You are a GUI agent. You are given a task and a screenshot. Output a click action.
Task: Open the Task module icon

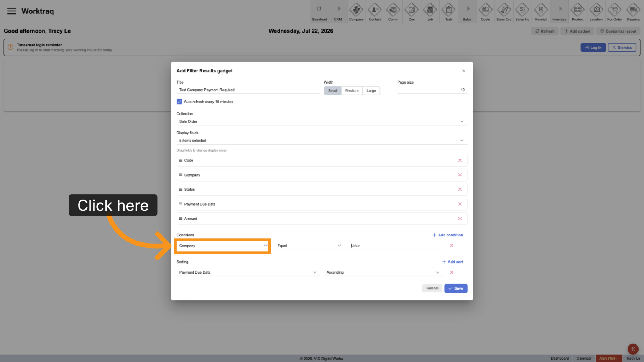448,11
